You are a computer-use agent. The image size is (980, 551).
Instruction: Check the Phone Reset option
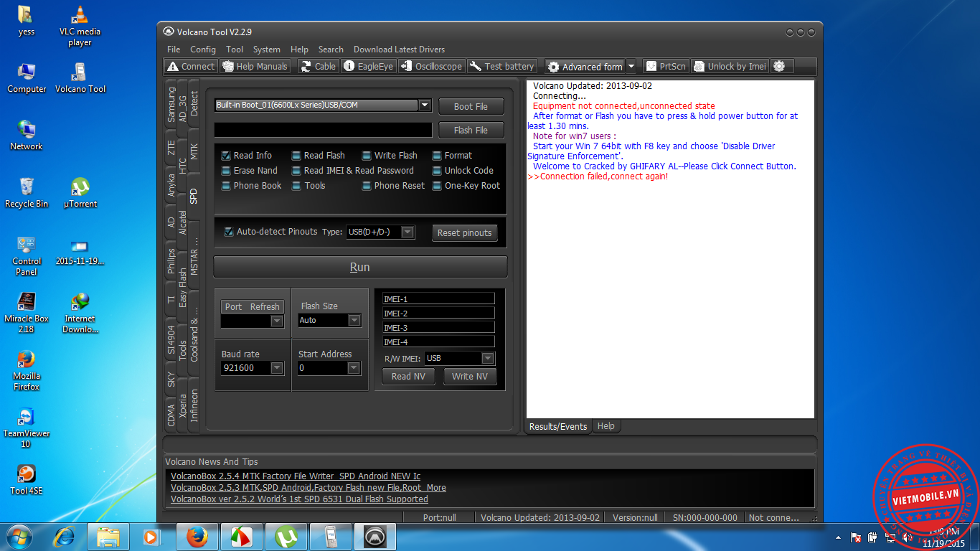pos(367,185)
